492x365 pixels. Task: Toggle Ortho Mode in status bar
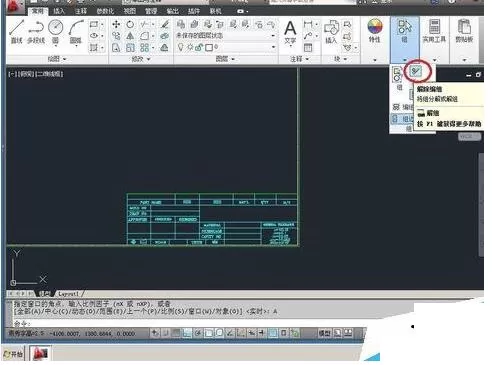click(187, 332)
